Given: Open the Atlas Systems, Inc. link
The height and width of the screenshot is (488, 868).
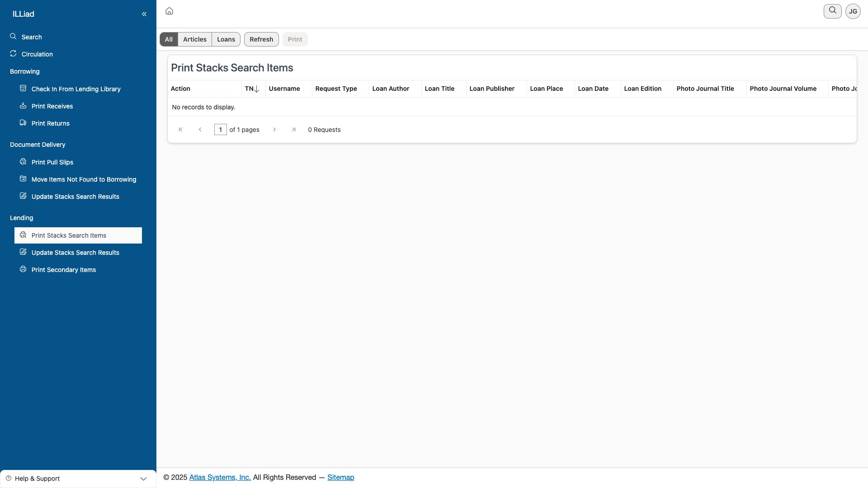Looking at the screenshot, I should (x=220, y=478).
